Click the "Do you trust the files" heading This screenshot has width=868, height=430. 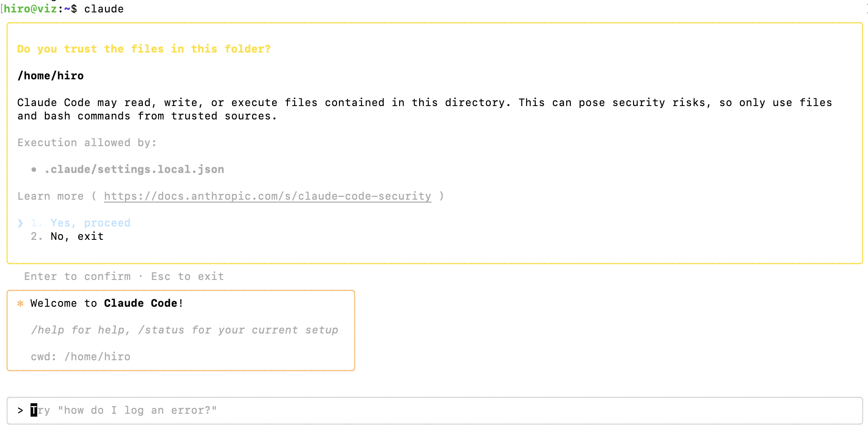144,49
